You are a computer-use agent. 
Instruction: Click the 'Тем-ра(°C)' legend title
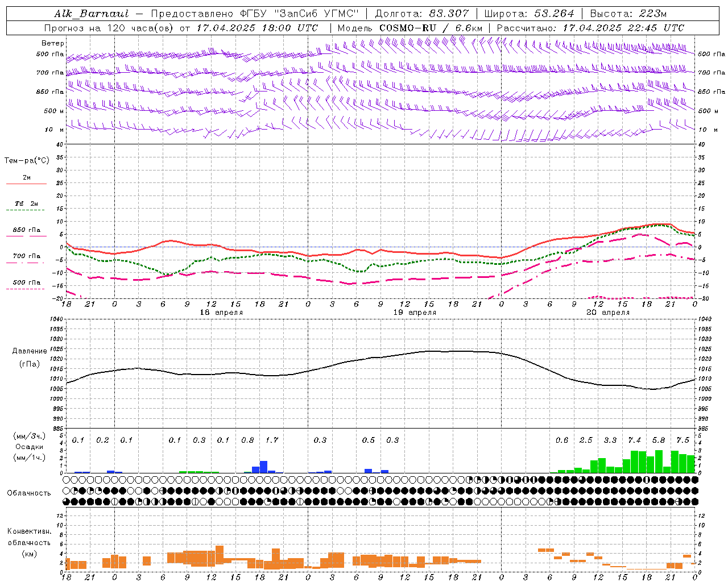coord(27,161)
